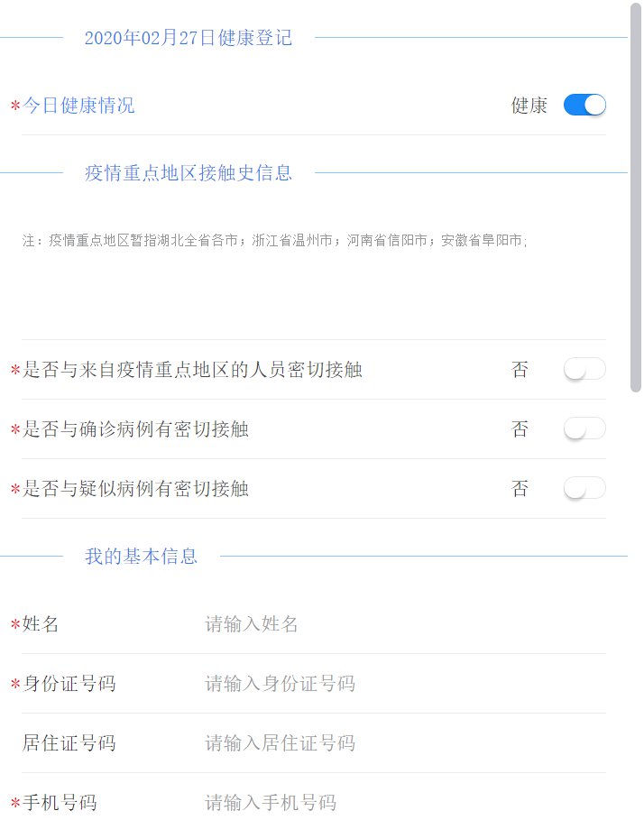The width and height of the screenshot is (644, 820).
Task: Enable 是否与来自疫情重点地区的人员密切接触 switch
Action: 584,369
